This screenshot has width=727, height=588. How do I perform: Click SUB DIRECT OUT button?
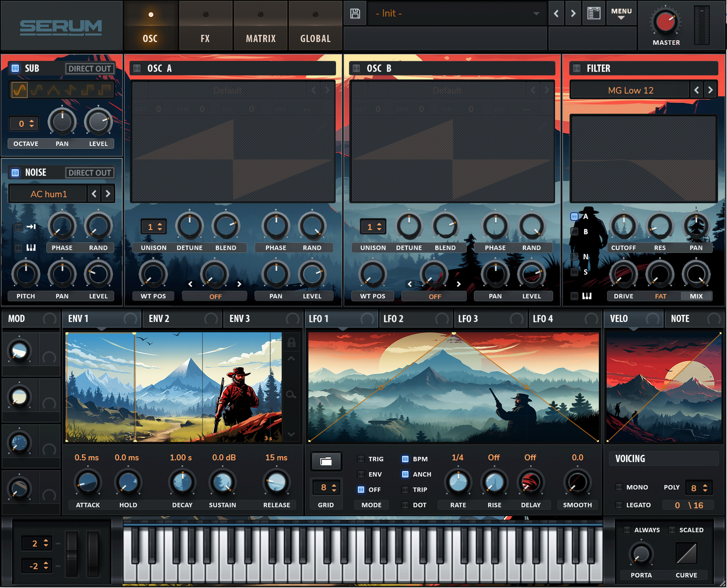click(90, 68)
